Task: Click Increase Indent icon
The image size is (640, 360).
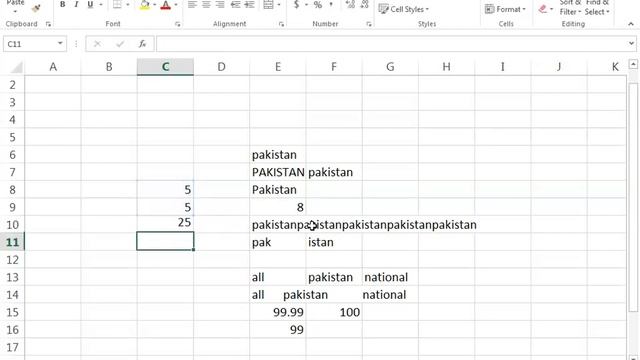Action: click(249, 5)
